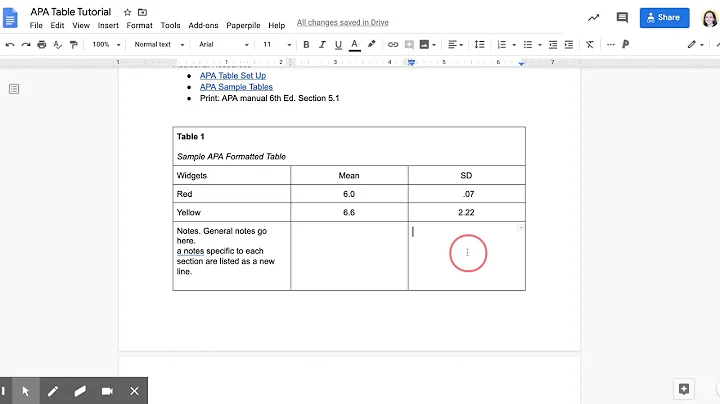Open line spacing options
The image size is (720, 404).
pos(479,45)
